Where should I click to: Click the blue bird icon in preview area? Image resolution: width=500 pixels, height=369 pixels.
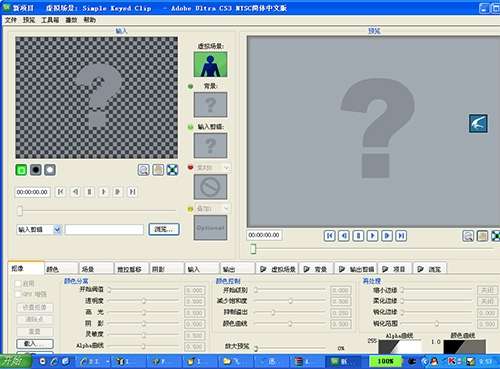tap(478, 123)
